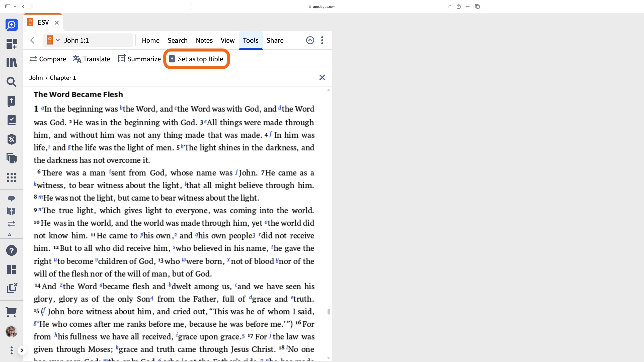
Task: Click the scrollbar up arrow
Action: tap(329, 90)
